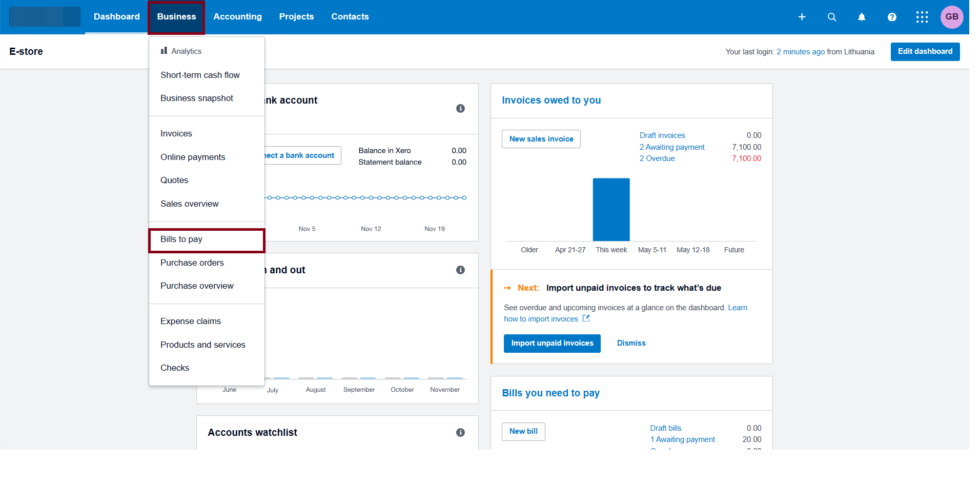Image resolution: width=980 pixels, height=482 pixels.
Task: Open Sales overview
Action: [x=207, y=204]
